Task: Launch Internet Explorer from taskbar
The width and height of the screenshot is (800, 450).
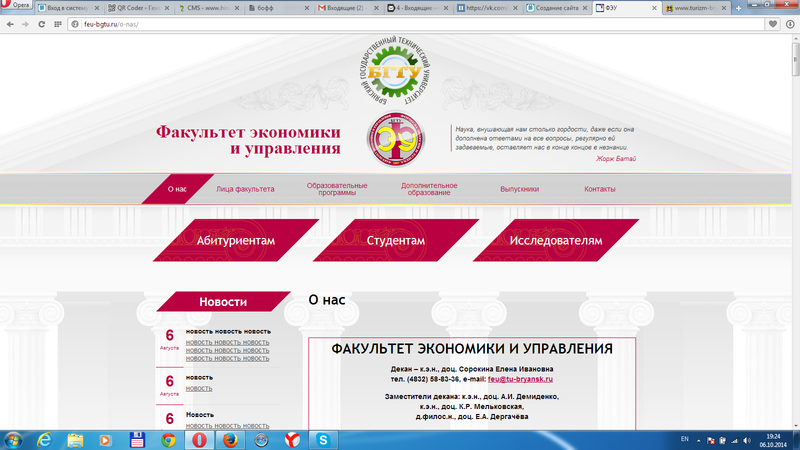Action: pos(44,440)
